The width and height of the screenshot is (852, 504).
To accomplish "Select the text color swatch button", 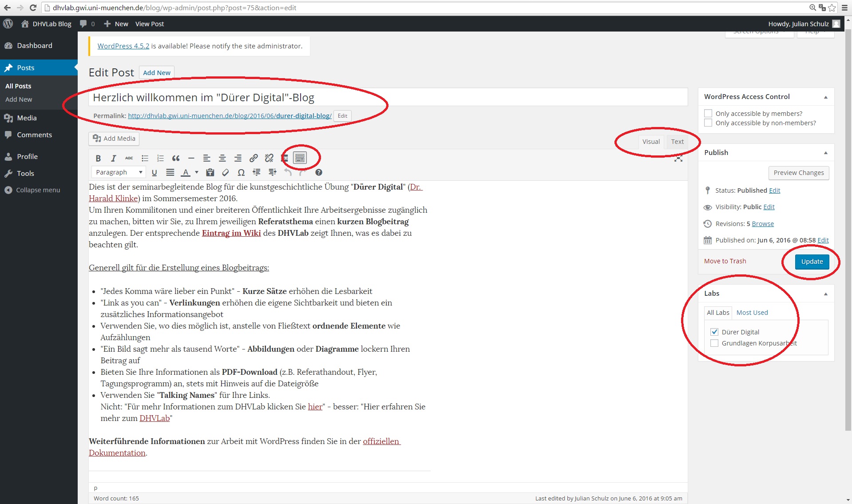I will 186,173.
